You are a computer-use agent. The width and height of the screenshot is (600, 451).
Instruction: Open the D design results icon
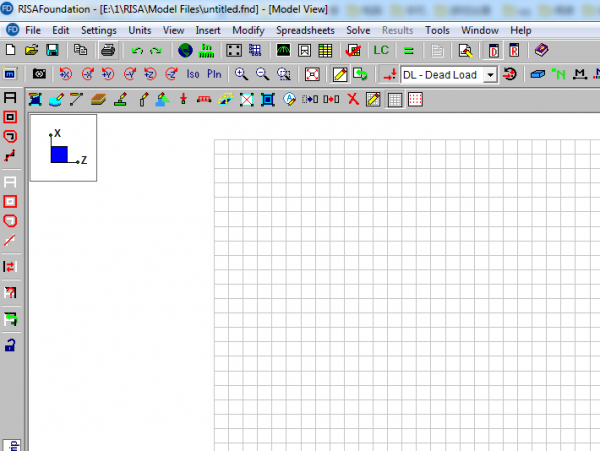[x=494, y=50]
